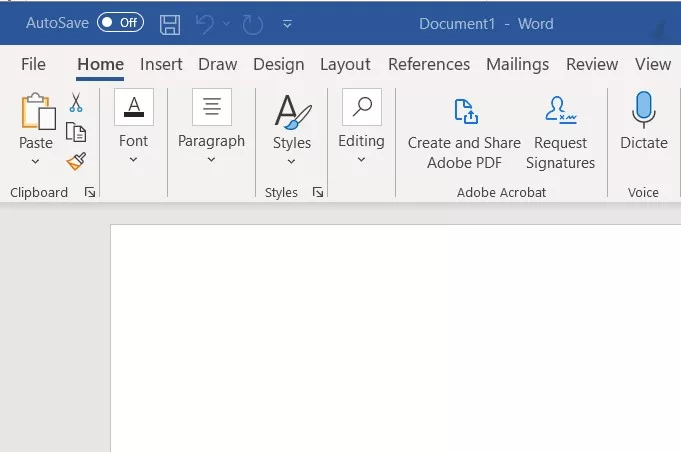The width and height of the screenshot is (681, 452).
Task: Click the Editing magnifier icon
Action: pyautogui.click(x=362, y=107)
